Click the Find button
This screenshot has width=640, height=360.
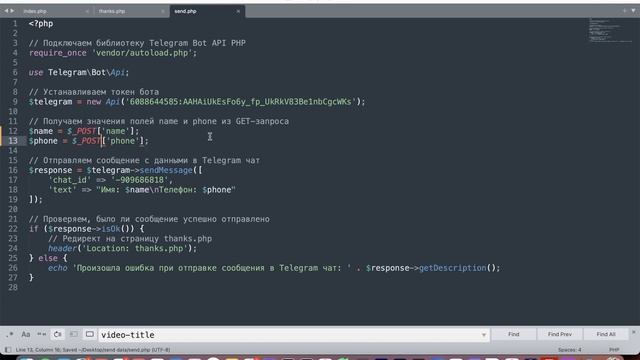[513, 334]
